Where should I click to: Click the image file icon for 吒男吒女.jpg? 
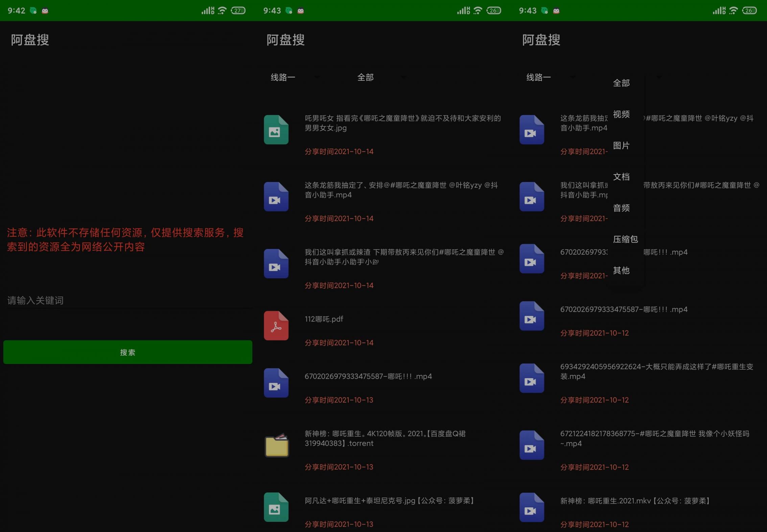click(276, 129)
